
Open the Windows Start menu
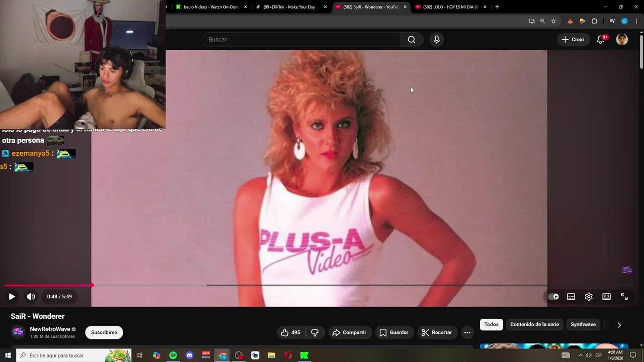[8, 355]
